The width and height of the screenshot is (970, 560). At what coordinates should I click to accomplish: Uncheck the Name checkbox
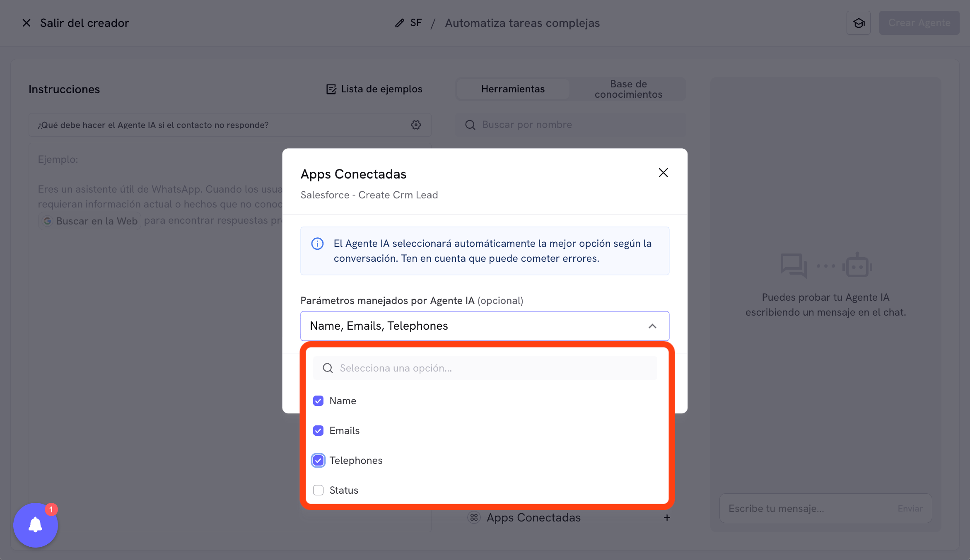pyautogui.click(x=318, y=401)
